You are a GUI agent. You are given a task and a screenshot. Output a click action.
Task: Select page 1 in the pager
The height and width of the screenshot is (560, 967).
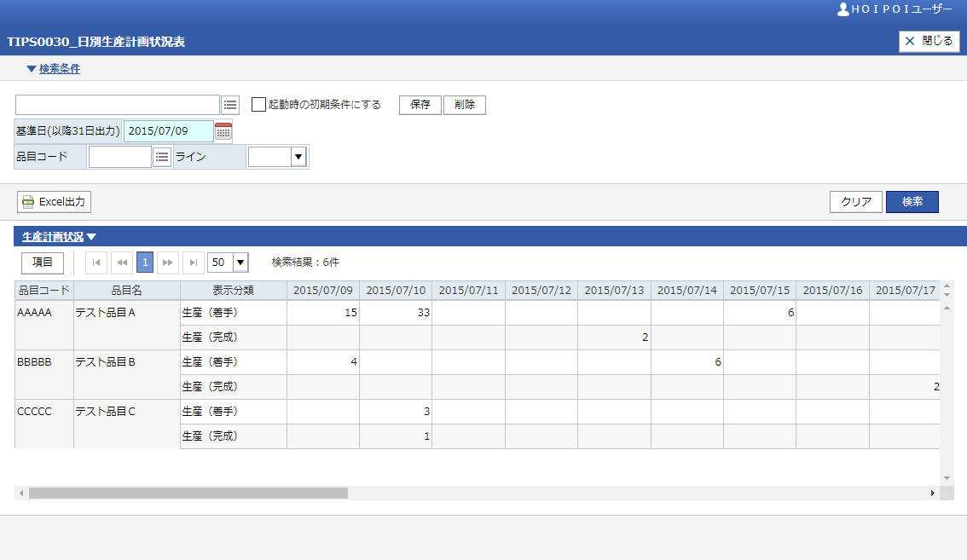[144, 263]
